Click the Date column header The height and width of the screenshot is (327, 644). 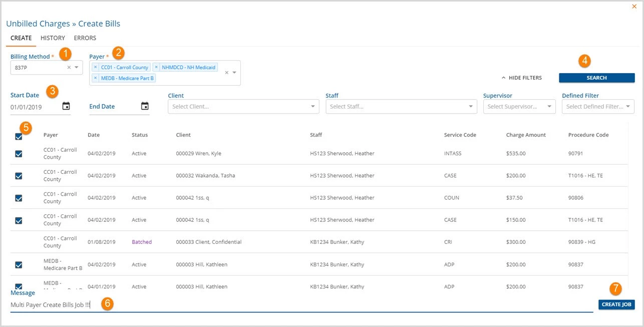pyautogui.click(x=94, y=135)
